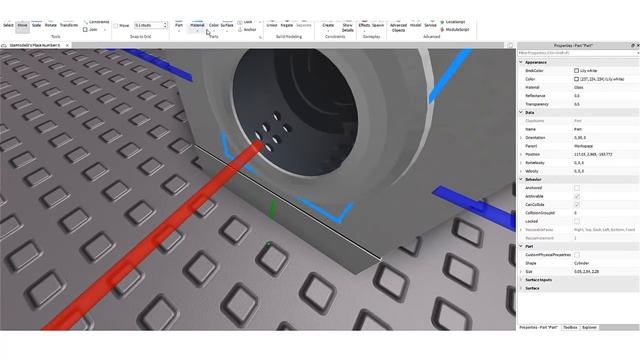
Task: Click the Union solid modeling tool
Action: [271, 25]
